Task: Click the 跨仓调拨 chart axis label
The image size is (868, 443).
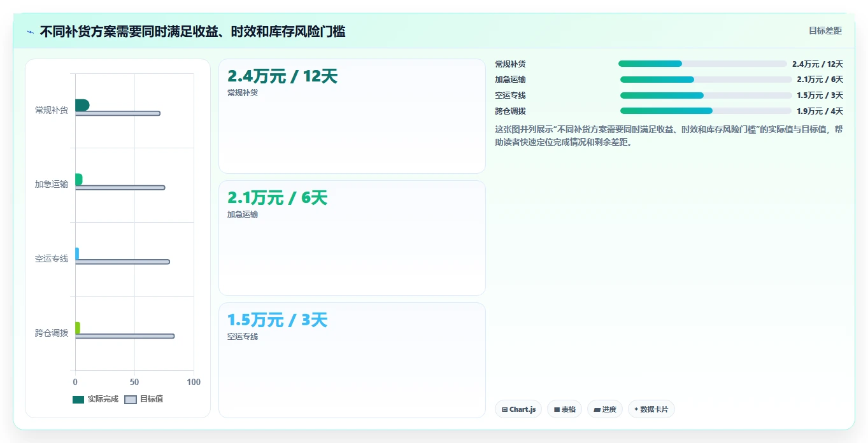Action: point(52,333)
